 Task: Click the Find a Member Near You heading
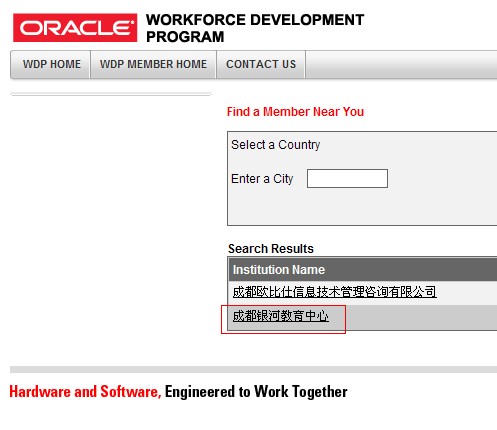[x=295, y=112]
